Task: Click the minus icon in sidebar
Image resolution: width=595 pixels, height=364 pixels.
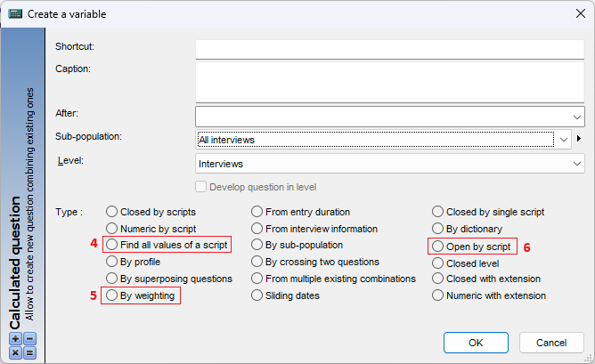Action: [x=30, y=338]
